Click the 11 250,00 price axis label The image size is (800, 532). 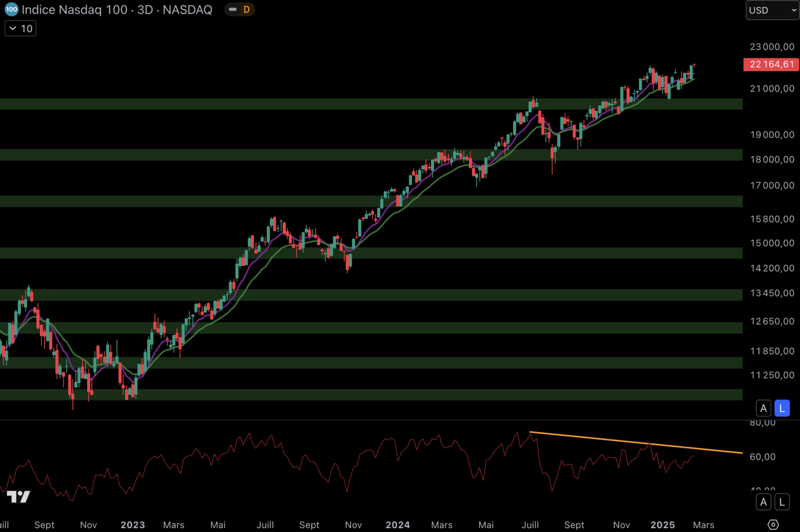point(772,375)
